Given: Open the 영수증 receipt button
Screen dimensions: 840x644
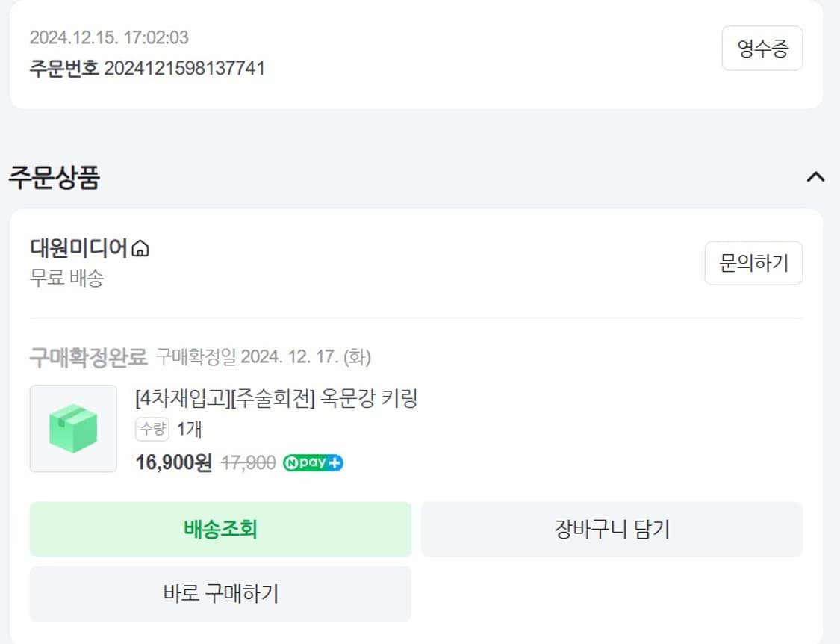Looking at the screenshot, I should pos(762,48).
